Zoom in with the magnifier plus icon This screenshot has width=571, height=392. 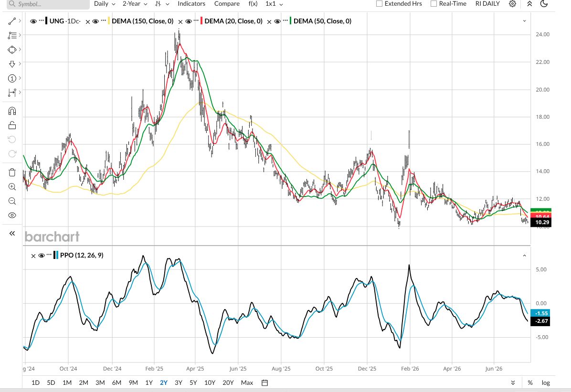click(12, 186)
